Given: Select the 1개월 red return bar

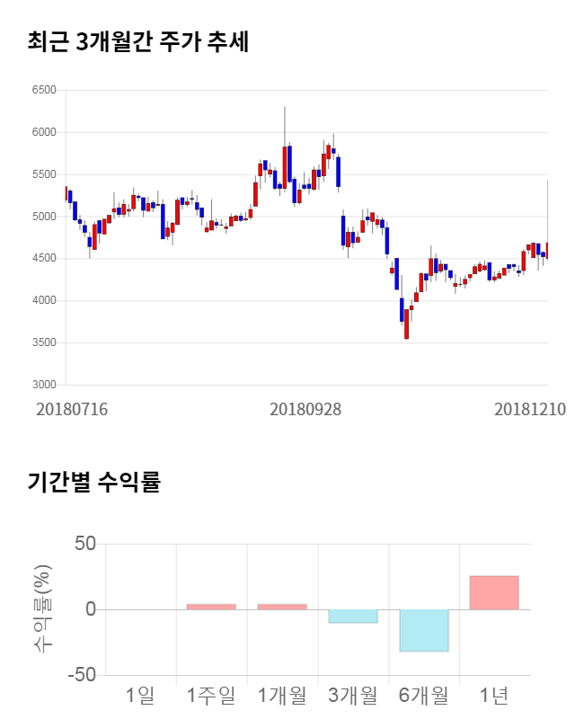Looking at the screenshot, I should tap(282, 607).
